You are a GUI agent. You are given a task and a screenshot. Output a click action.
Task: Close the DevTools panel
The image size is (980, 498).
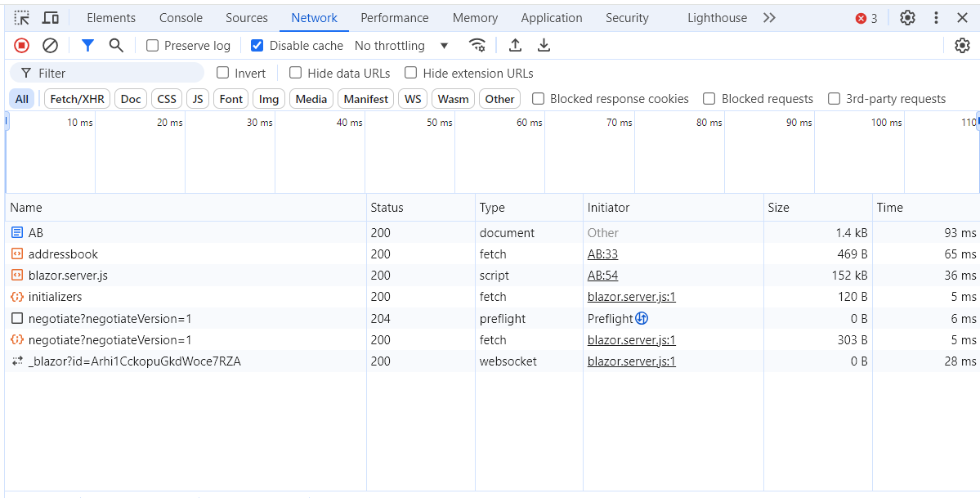(x=963, y=18)
